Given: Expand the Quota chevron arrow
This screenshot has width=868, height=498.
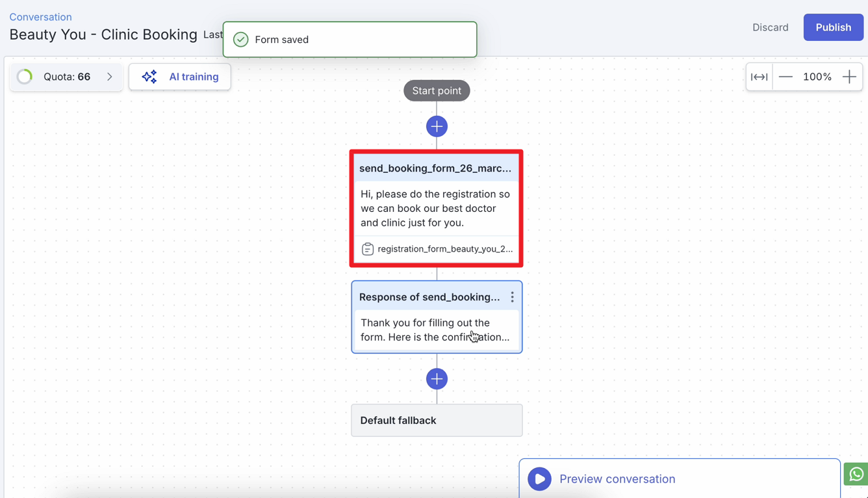Looking at the screenshot, I should 110,77.
